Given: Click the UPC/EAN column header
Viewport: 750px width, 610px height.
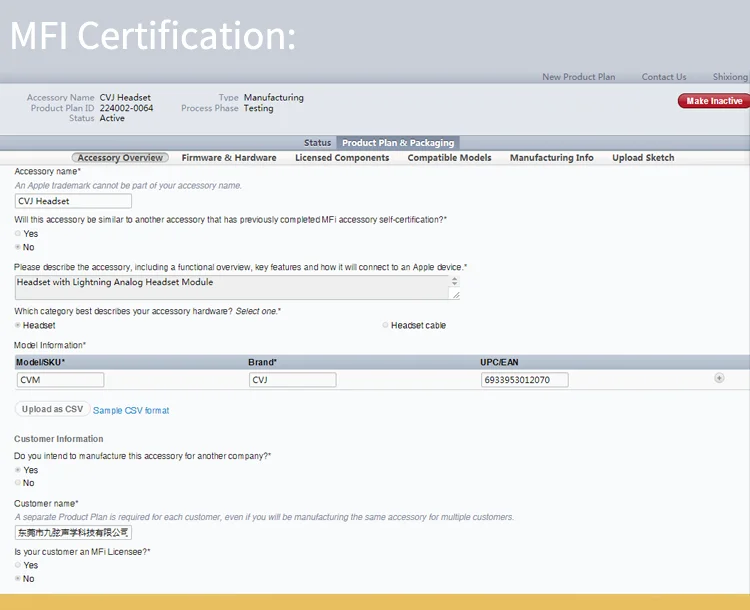Looking at the screenshot, I should tap(499, 362).
